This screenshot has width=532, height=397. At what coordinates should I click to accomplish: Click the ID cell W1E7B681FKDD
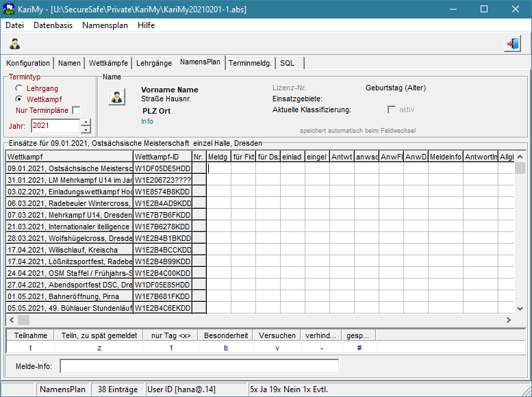coord(162,296)
